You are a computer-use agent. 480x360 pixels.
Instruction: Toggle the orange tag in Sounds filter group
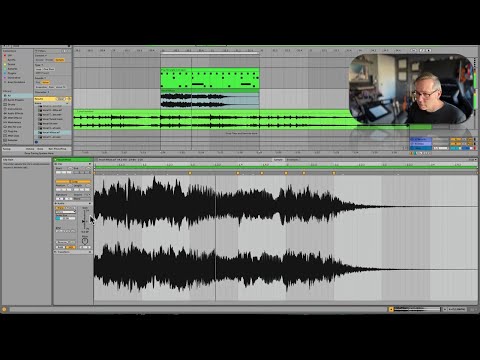pos(45,82)
